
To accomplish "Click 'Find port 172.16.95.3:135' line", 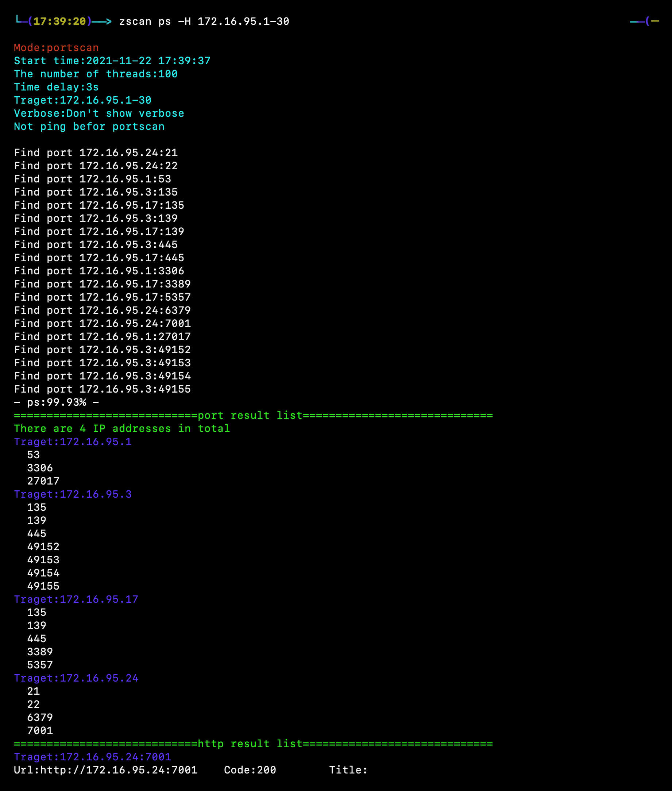I will tap(96, 192).
